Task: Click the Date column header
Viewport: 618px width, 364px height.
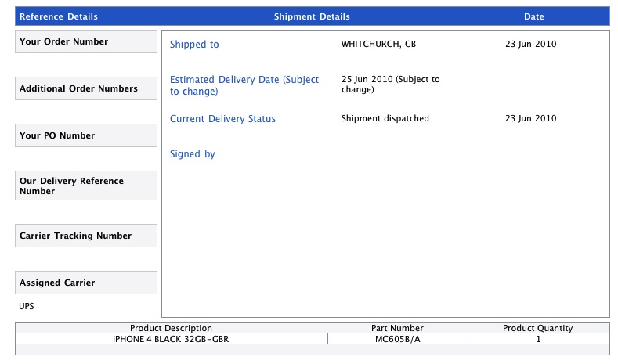Action: click(534, 16)
